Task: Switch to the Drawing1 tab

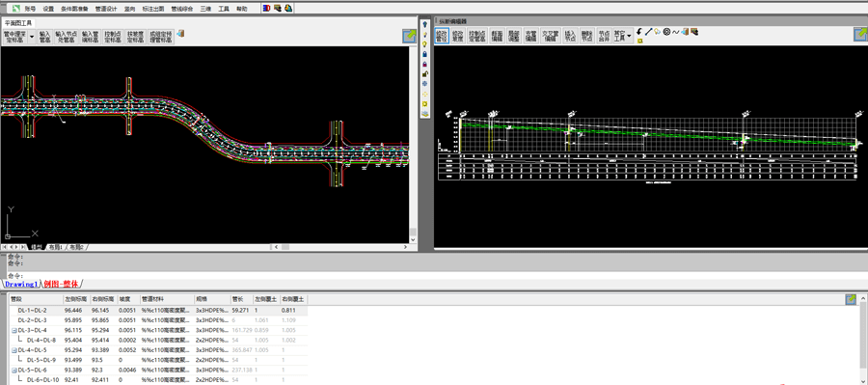Action: pyautogui.click(x=21, y=285)
